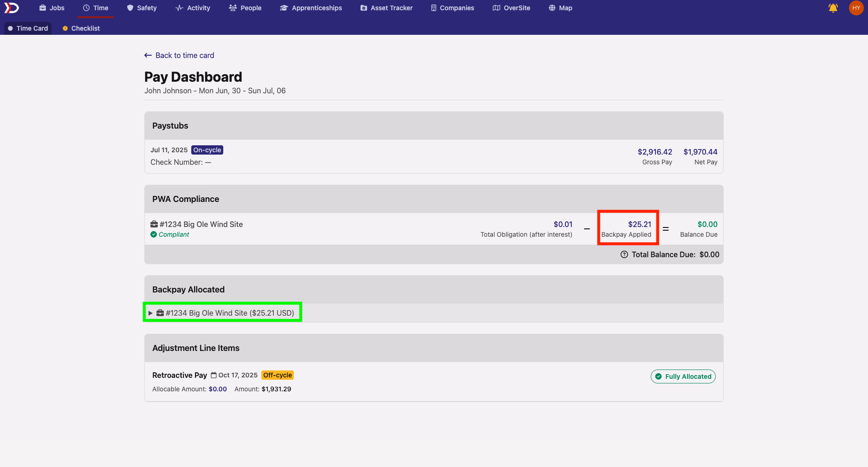Click the $1,970.44 Net Pay amount
The width and height of the screenshot is (868, 467).
pyautogui.click(x=700, y=152)
